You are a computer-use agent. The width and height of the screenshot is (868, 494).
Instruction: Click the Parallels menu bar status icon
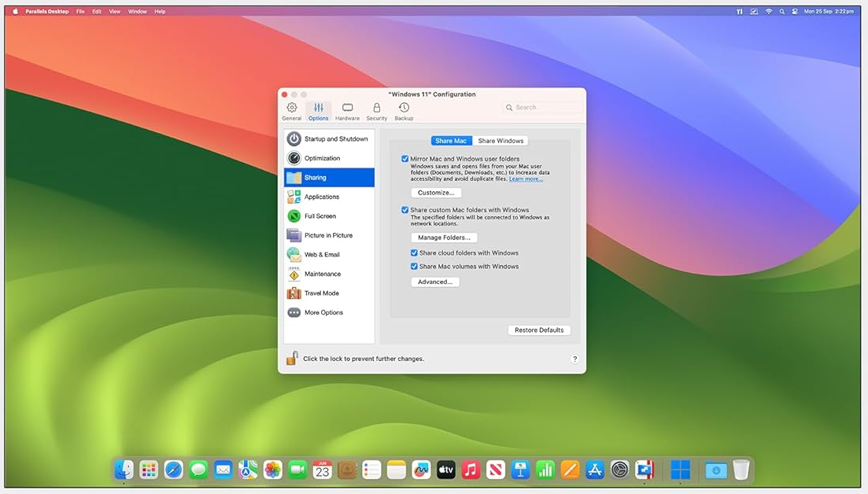point(740,11)
